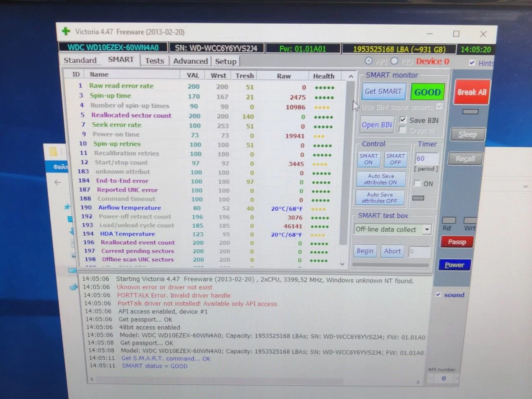The height and width of the screenshot is (399, 532).
Task: Click the Recall button
Action: pyautogui.click(x=465, y=159)
